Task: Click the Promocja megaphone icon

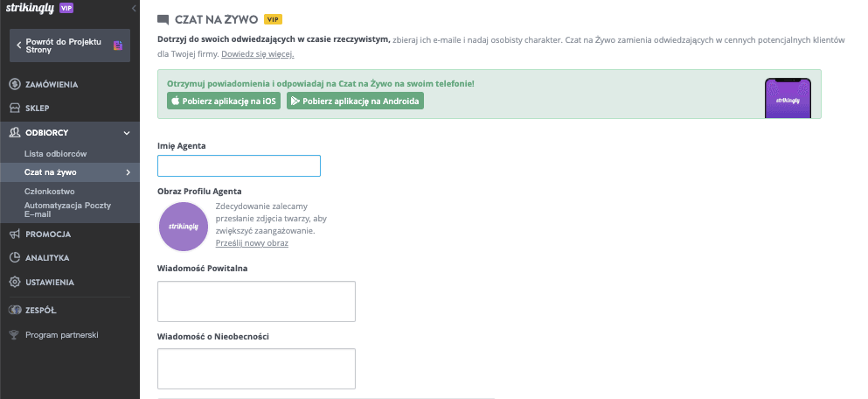Action: point(15,234)
